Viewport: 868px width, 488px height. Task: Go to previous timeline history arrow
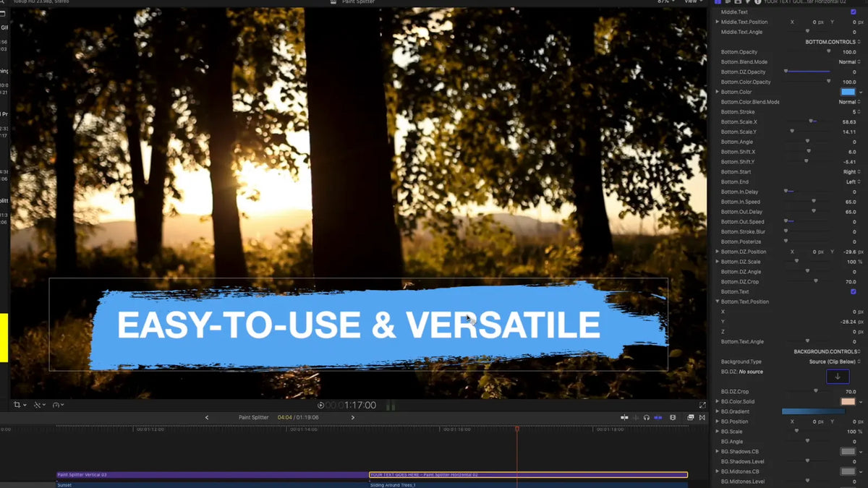[207, 417]
